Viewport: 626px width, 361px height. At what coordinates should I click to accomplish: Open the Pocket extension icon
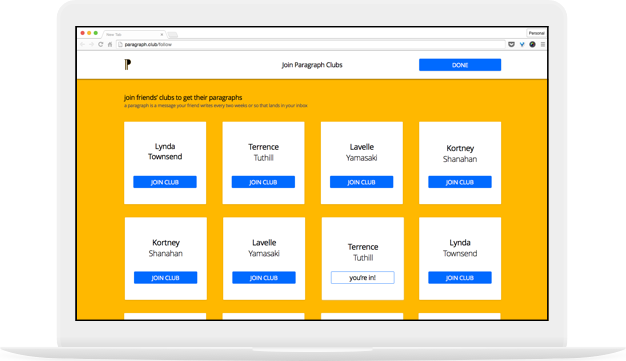point(511,44)
